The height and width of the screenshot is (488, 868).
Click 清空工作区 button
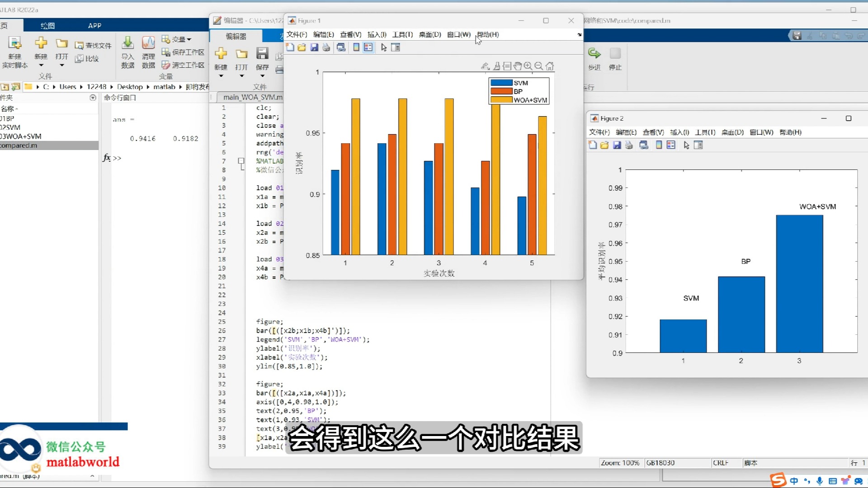[x=183, y=65]
